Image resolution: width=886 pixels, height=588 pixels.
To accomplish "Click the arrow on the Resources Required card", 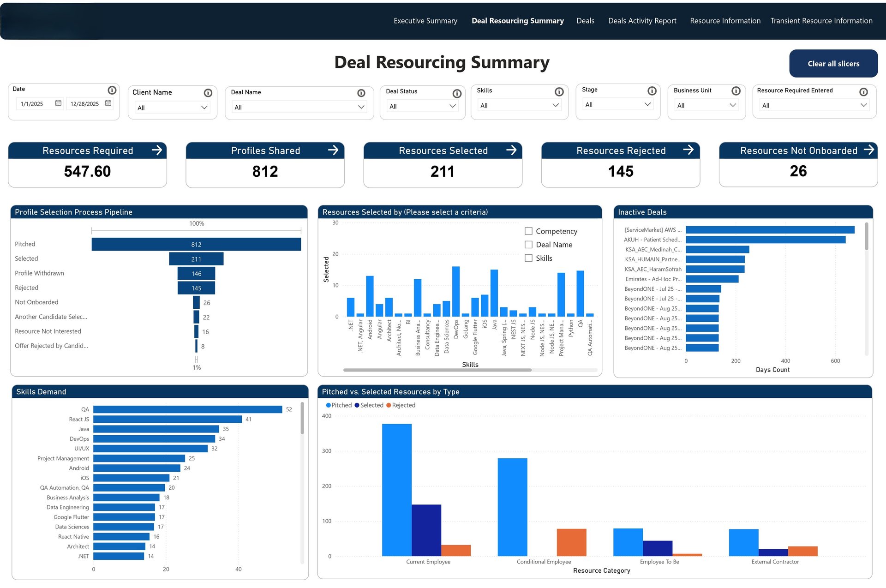I will pyautogui.click(x=157, y=150).
